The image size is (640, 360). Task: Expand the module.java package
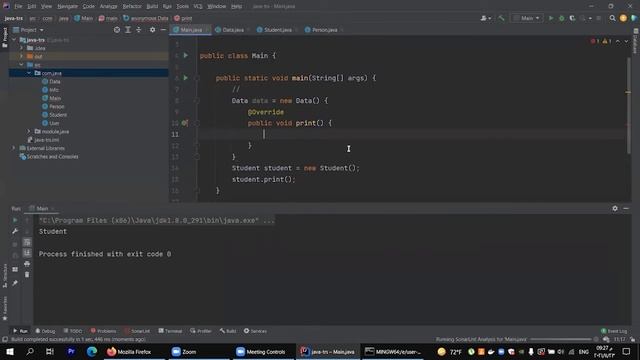pos(29,131)
